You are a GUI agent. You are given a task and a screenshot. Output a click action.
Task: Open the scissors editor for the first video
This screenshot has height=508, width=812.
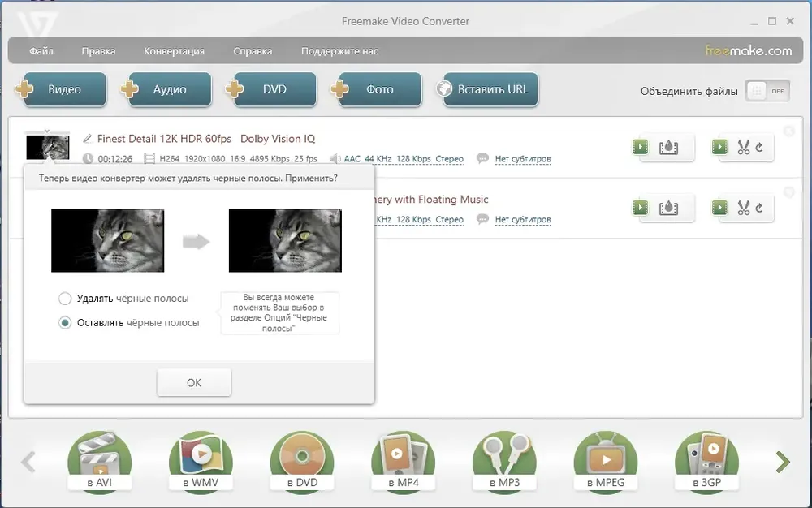point(743,148)
